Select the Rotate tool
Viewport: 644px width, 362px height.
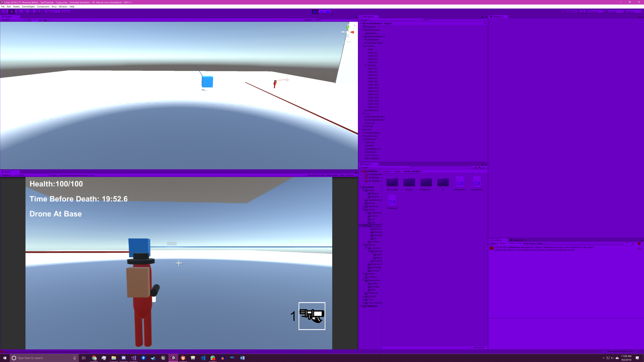click(18, 12)
